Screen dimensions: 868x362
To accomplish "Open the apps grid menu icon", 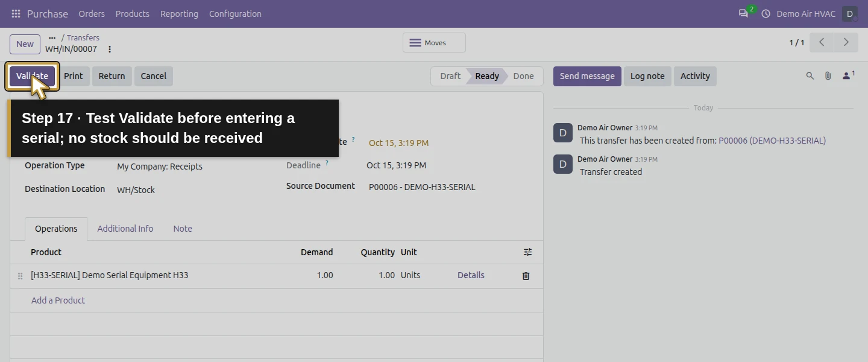I will (x=16, y=13).
